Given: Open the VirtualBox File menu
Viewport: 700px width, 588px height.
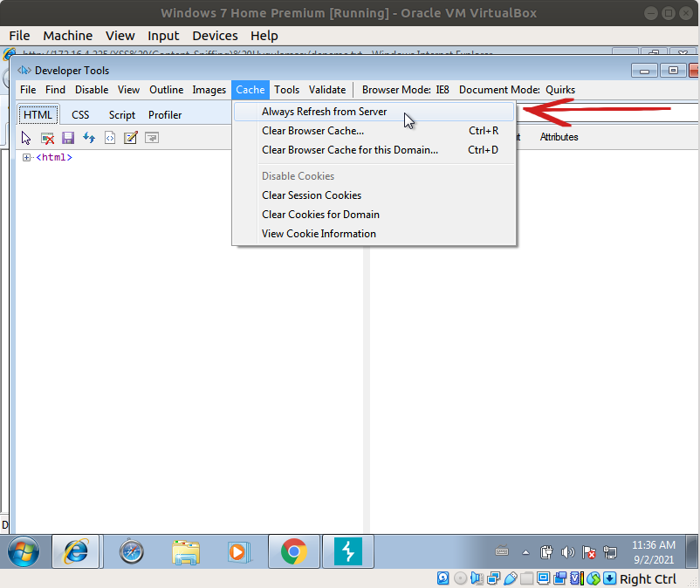Looking at the screenshot, I should (20, 36).
